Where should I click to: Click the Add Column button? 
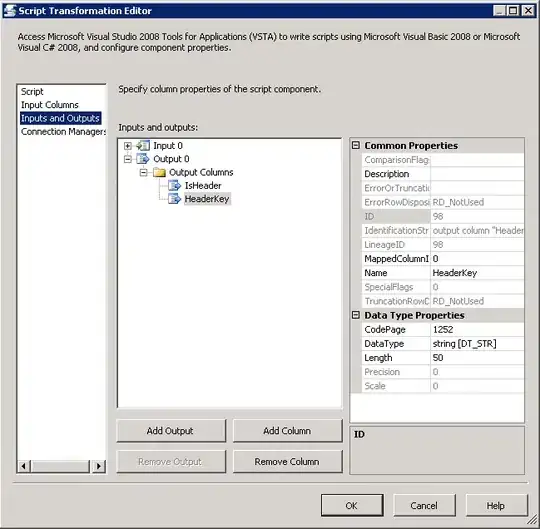coord(287,431)
